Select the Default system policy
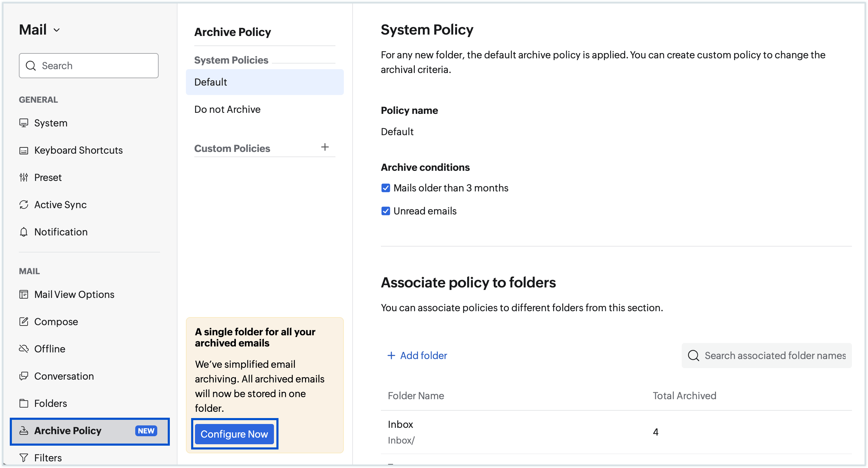Screen dimensions: 868x468 [x=265, y=82]
